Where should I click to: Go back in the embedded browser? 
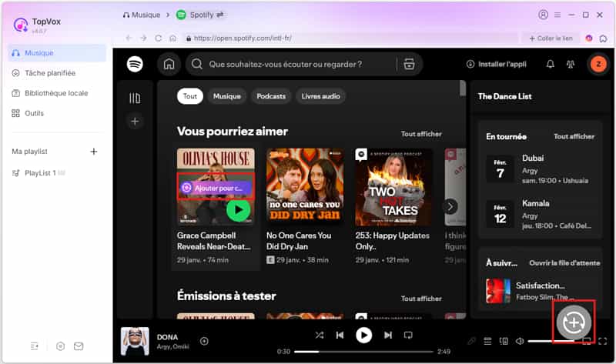129,38
